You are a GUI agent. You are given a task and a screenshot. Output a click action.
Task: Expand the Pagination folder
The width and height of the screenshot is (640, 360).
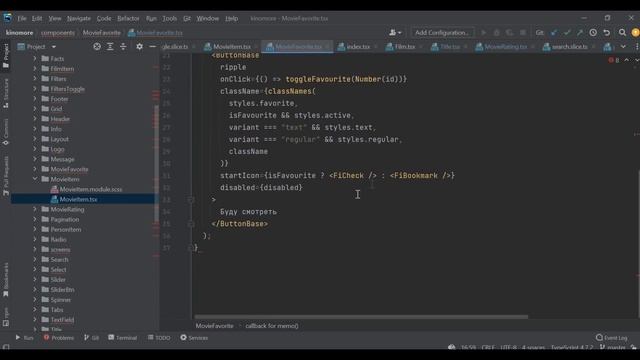[x=35, y=219]
